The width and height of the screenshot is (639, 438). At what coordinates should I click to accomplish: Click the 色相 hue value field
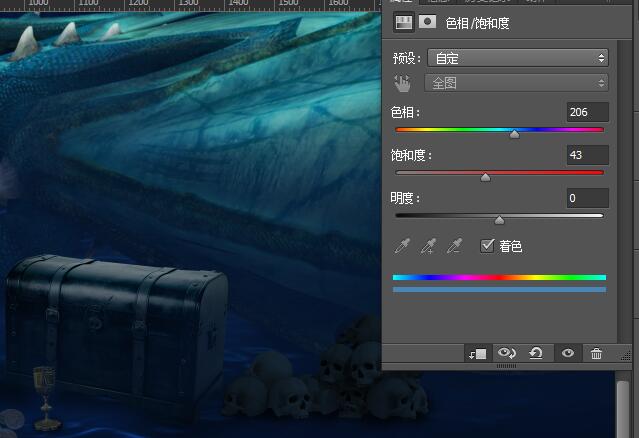[x=587, y=112]
